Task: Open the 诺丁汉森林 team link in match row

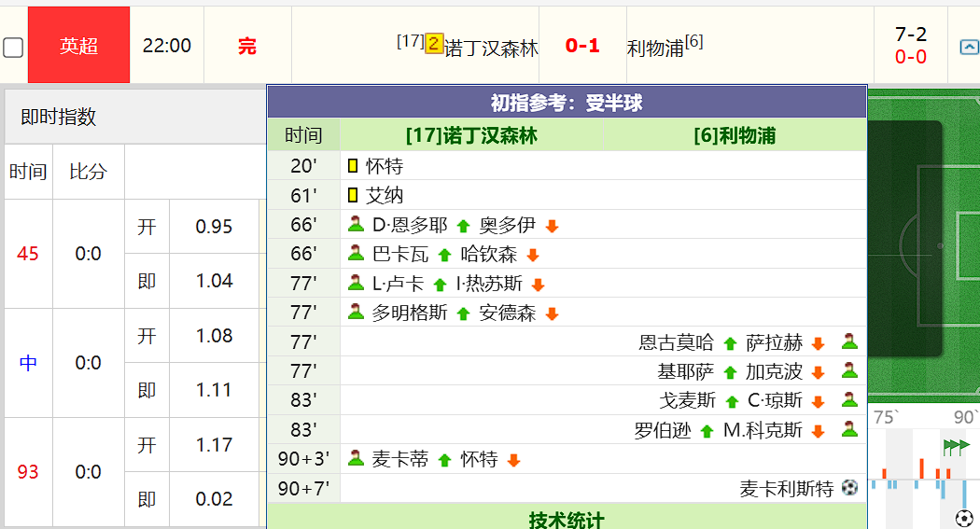Action: [x=491, y=49]
